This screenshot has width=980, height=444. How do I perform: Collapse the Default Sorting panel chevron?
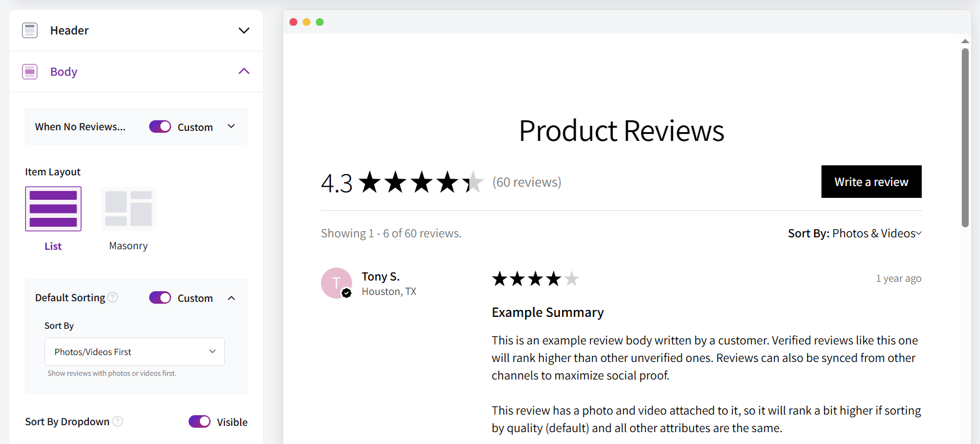click(231, 298)
